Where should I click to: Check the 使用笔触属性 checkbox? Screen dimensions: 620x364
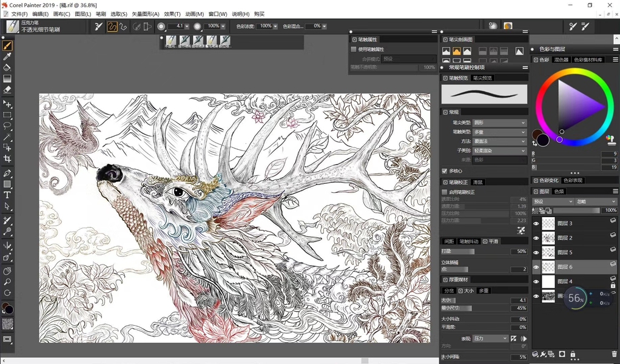click(354, 49)
